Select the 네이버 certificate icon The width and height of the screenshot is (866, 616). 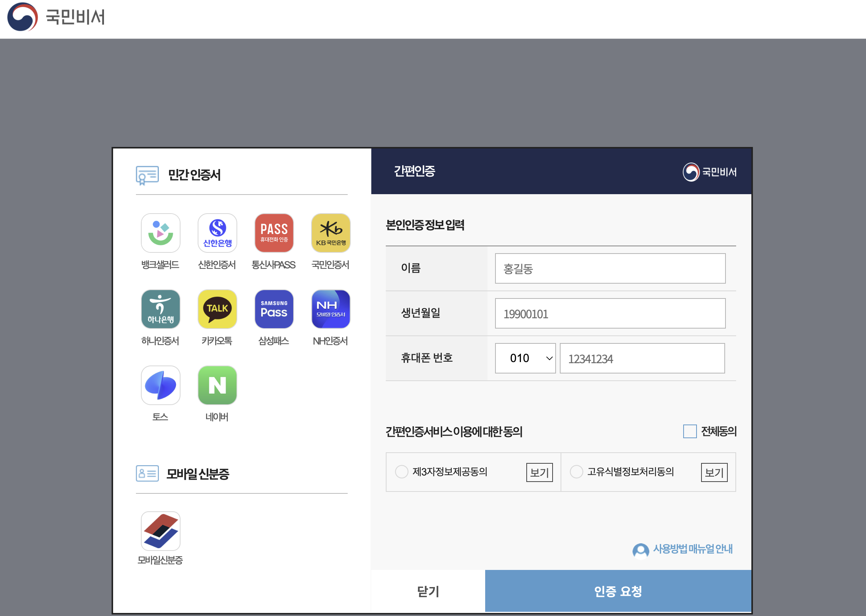coord(217,385)
